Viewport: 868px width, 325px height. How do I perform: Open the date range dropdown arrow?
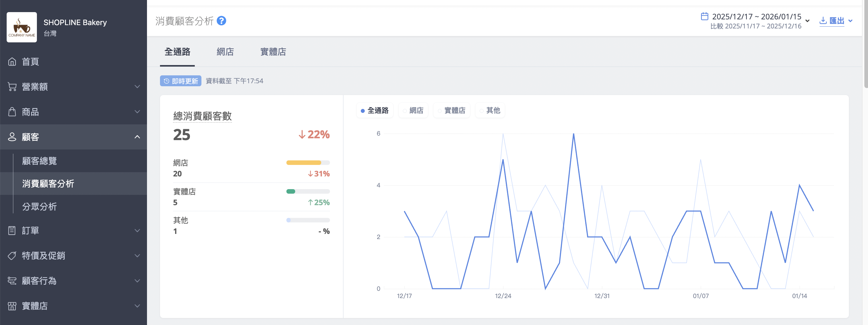tap(807, 21)
